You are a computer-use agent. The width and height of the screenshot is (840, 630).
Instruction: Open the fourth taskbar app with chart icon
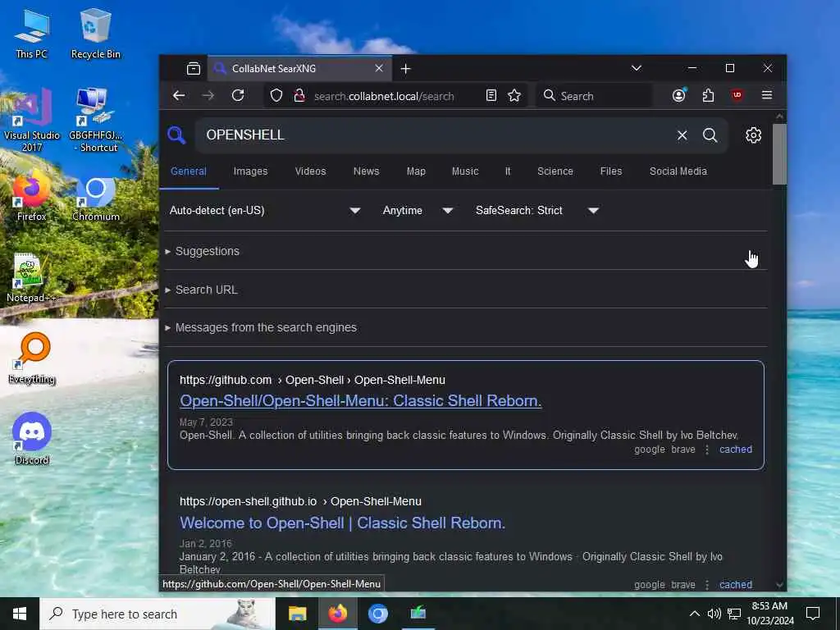(418, 614)
